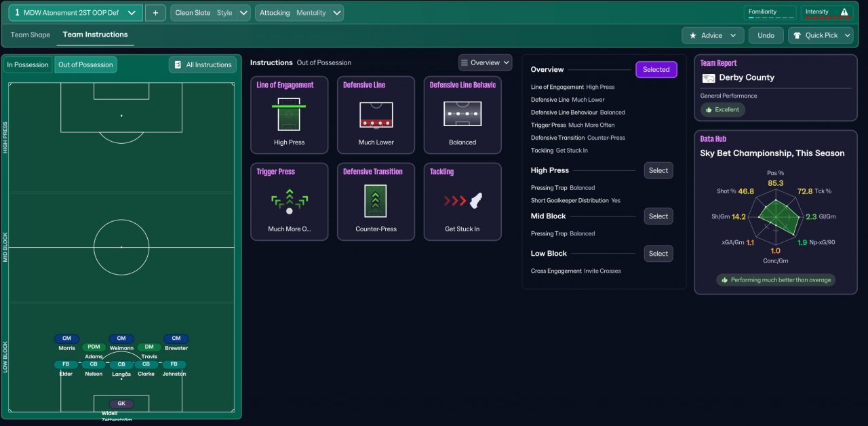The image size is (868, 426).
Task: Click the thumbs-up icon beside Excellent
Action: [709, 109]
